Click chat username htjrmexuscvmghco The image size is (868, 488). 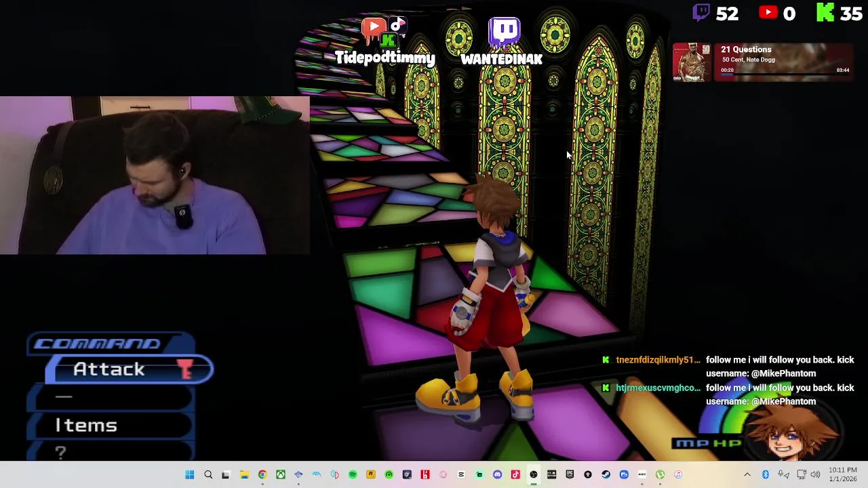[x=658, y=388]
